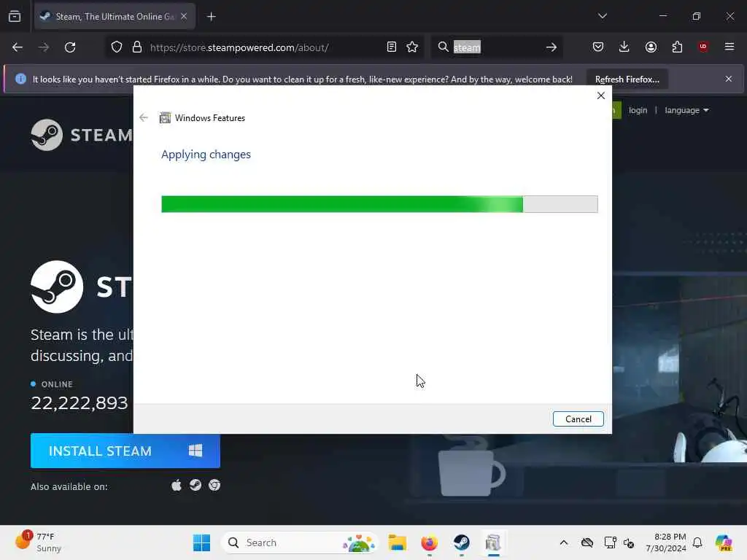Click the Chrome OS availability icon
The height and width of the screenshot is (560, 747).
click(x=214, y=485)
